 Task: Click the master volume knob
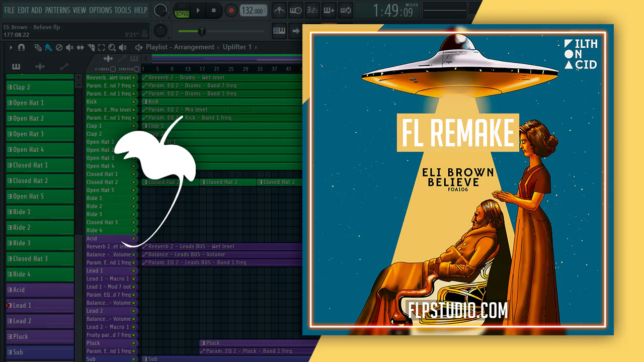coord(160,10)
